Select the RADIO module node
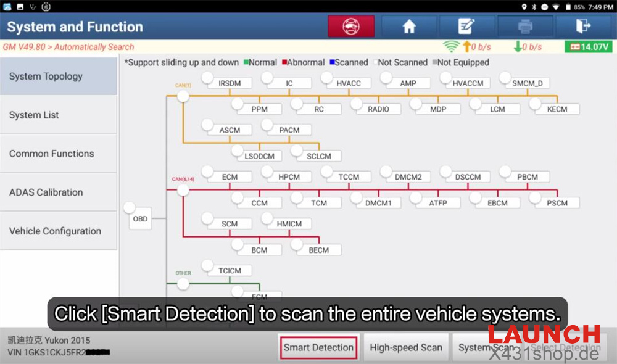Screen dimensions: 617x364 click(x=378, y=109)
